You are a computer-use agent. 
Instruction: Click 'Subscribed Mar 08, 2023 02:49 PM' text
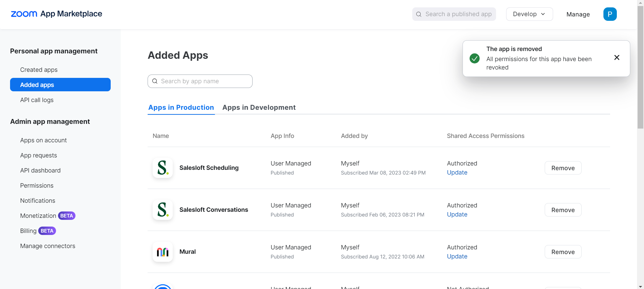[383, 173]
